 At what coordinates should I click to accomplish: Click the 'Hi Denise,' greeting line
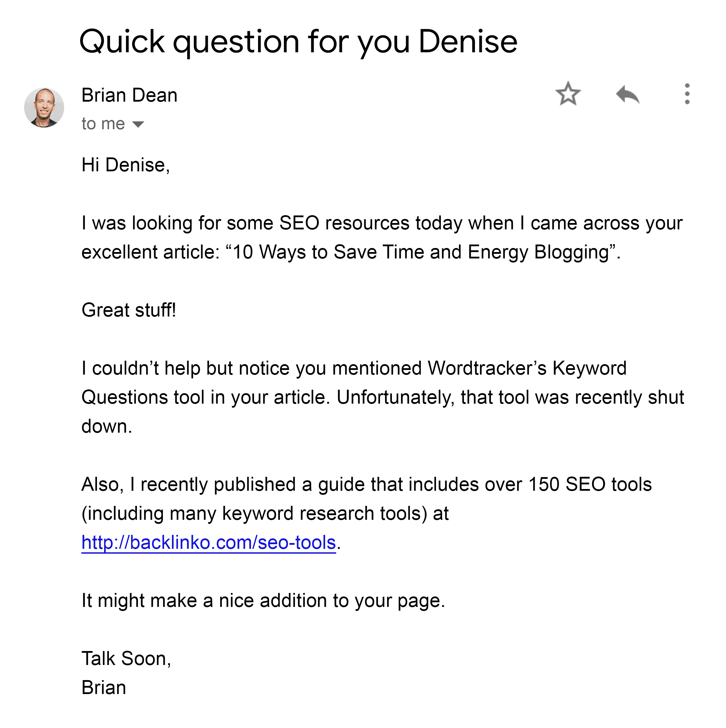click(125, 165)
